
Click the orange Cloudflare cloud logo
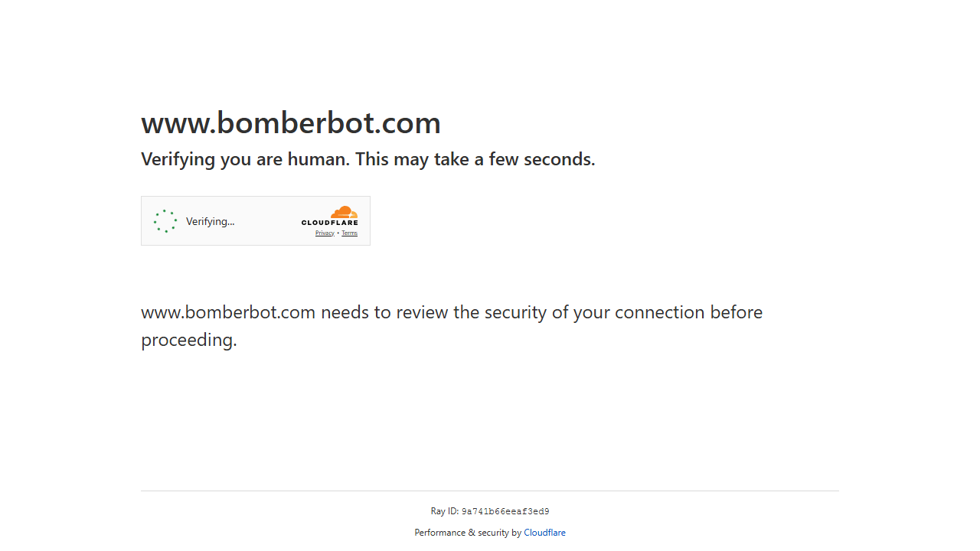pos(344,213)
